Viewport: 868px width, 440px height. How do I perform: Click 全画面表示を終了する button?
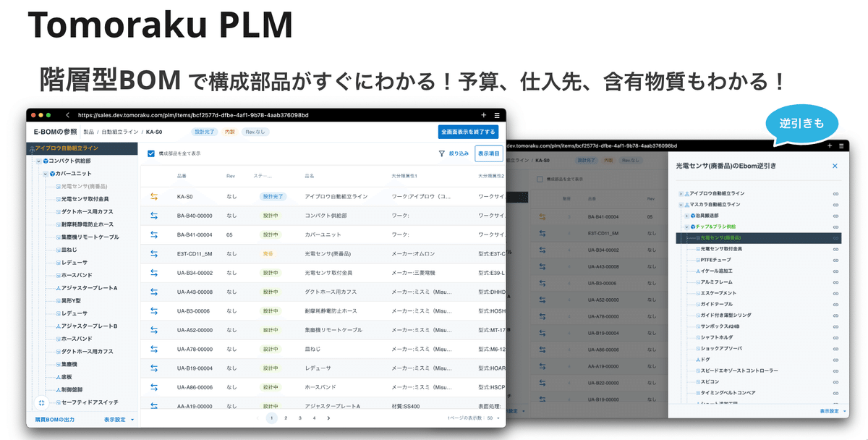[468, 132]
